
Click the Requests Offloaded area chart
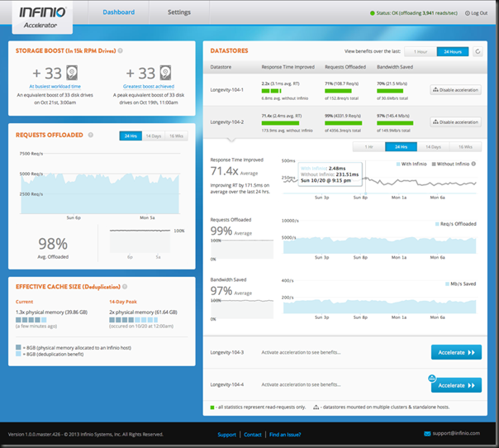[x=100, y=193]
